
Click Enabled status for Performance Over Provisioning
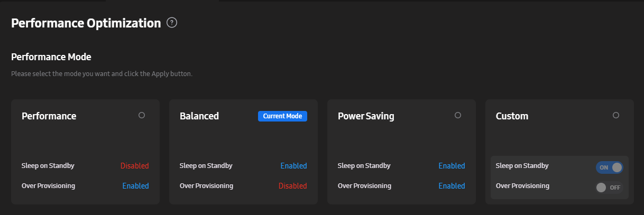pos(136,186)
